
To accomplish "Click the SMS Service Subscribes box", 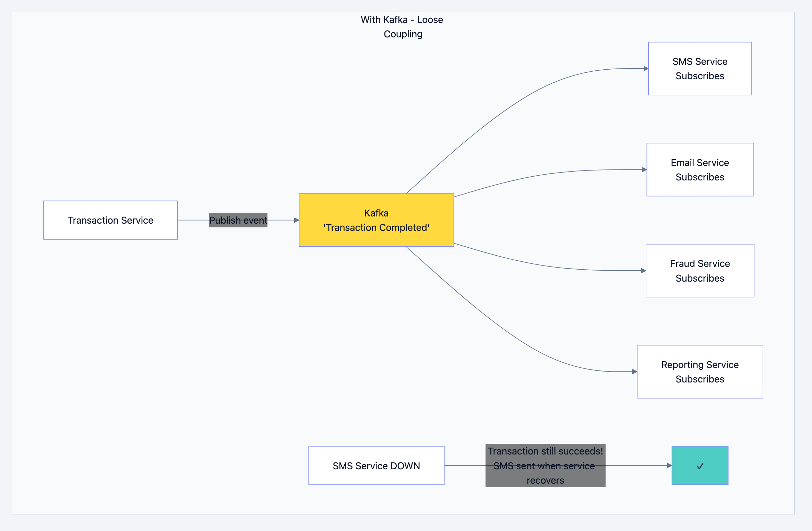I will [700, 68].
